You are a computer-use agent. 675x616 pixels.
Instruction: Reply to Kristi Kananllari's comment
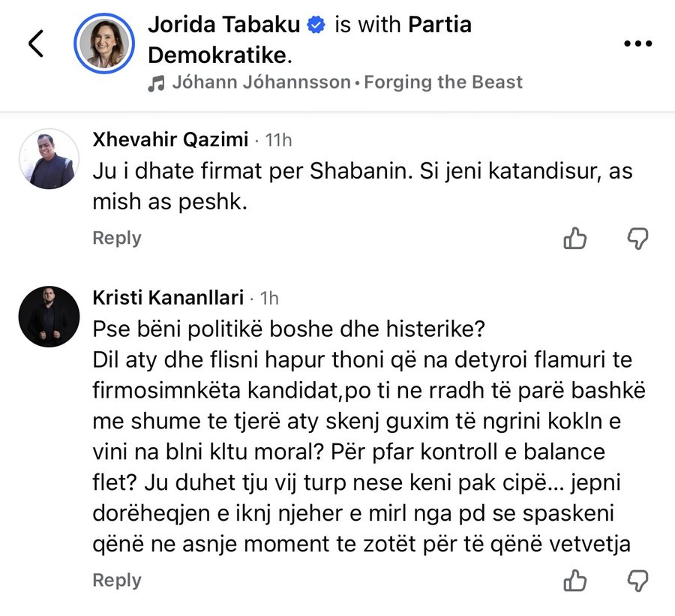tap(116, 580)
